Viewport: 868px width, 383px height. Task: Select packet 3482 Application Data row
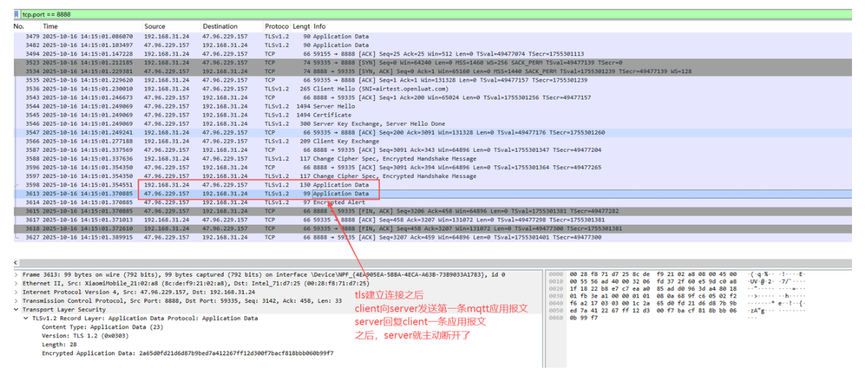(x=432, y=45)
